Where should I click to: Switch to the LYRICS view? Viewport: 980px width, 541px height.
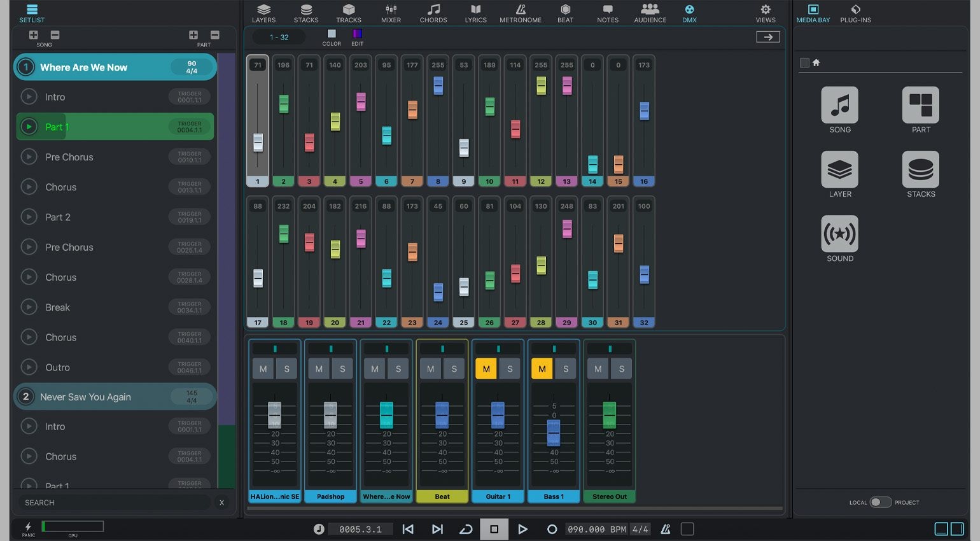pyautogui.click(x=475, y=13)
